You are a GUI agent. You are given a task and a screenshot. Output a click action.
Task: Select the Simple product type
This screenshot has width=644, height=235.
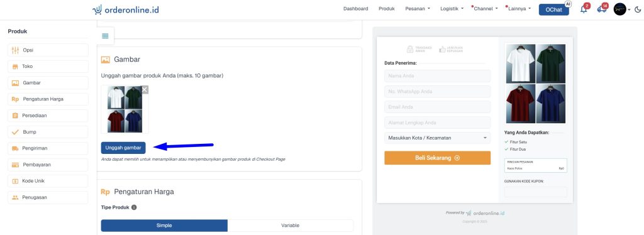coord(164,226)
